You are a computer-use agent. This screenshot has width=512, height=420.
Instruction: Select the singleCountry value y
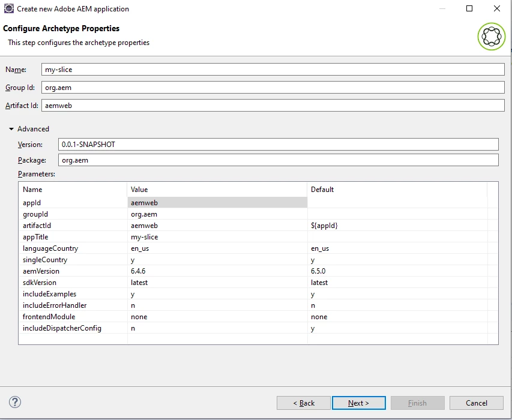pyautogui.click(x=133, y=260)
